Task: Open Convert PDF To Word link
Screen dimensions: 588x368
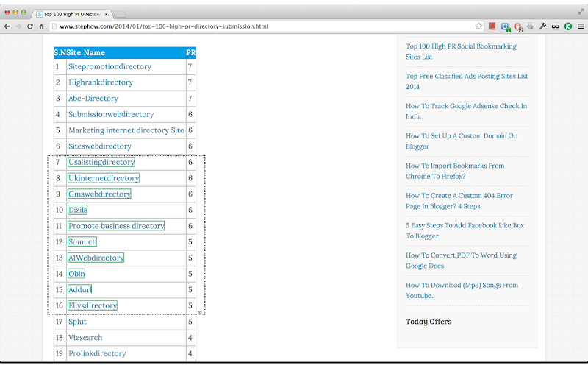Action: [x=461, y=261]
